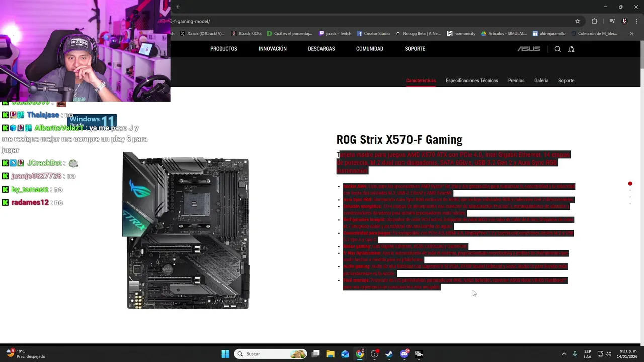Click juanjo0827728 username in chat
The image size is (644, 362).
36,176
